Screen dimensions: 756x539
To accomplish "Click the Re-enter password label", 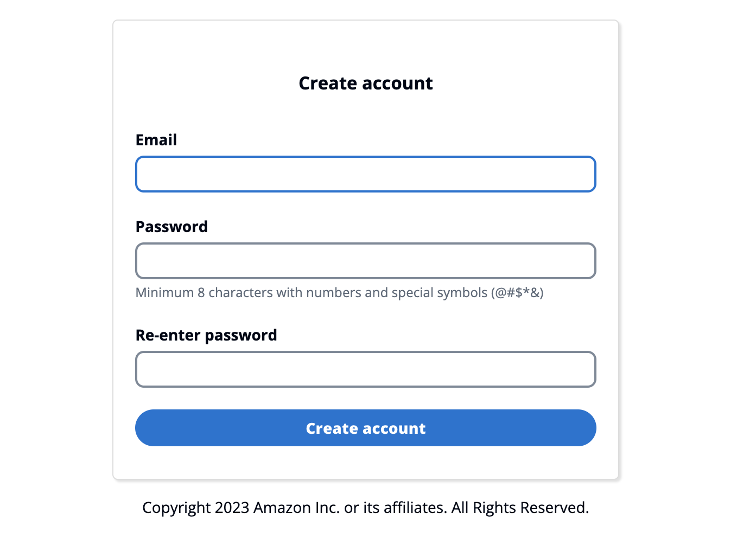I will (x=206, y=335).
